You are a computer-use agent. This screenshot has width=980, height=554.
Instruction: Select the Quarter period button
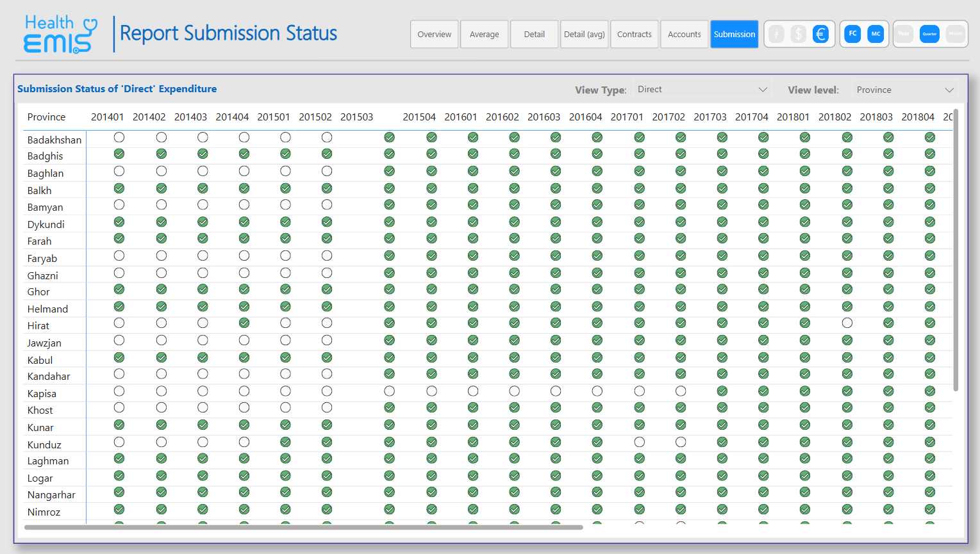click(929, 34)
